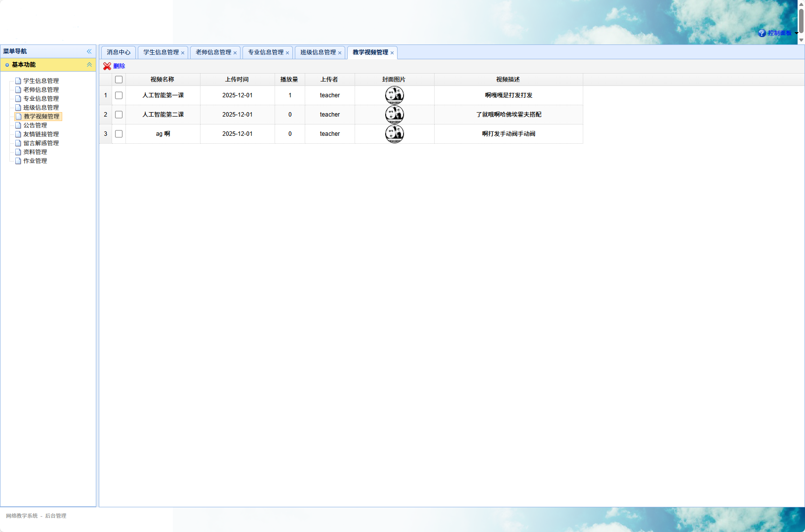Open 友情链接管理 in the sidebar tree
This screenshot has height=532, width=805.
click(41, 134)
